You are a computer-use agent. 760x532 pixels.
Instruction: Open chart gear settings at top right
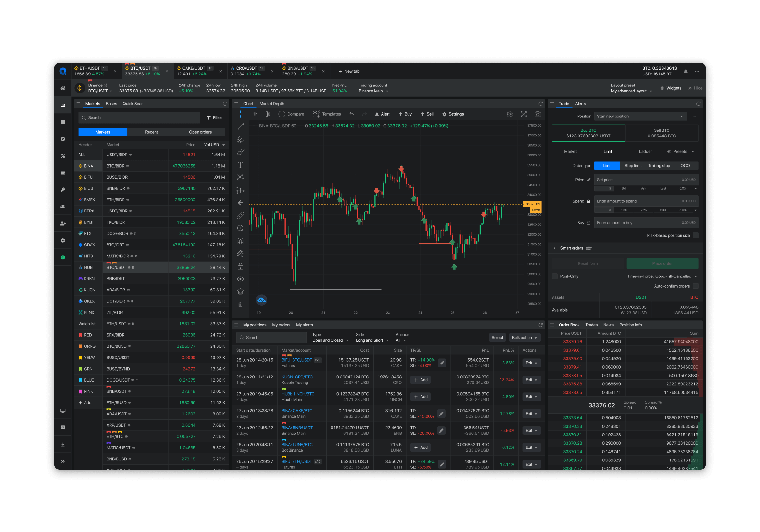coord(510,114)
